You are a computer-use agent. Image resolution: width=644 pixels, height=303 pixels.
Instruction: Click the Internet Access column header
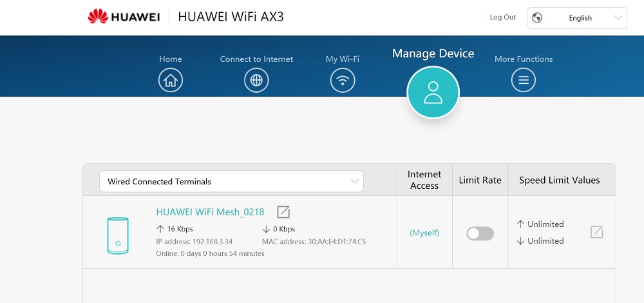pyautogui.click(x=424, y=180)
